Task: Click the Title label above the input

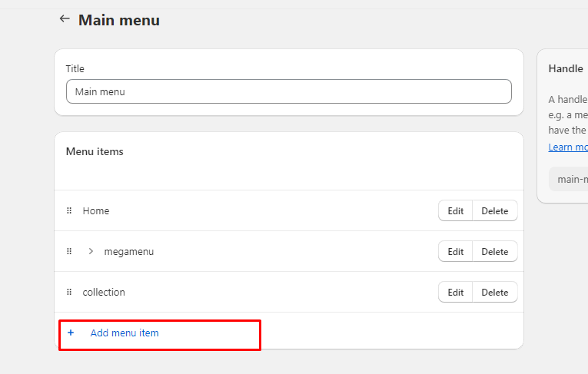Action: (75, 68)
